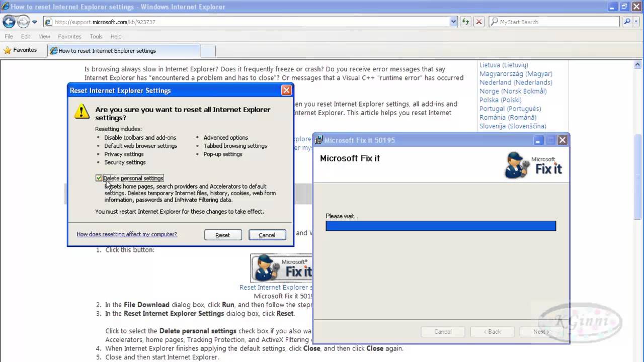Close the Reset Internet Explorer Settings dialog
The width and height of the screenshot is (644, 362).
pyautogui.click(x=286, y=90)
